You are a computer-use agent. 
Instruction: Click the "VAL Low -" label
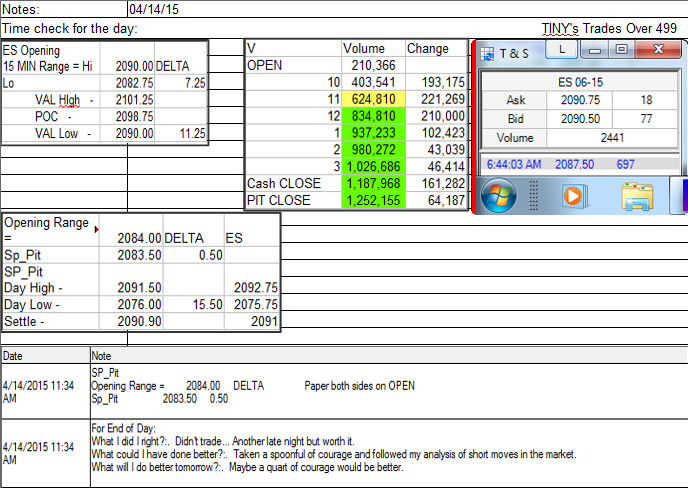point(63,133)
